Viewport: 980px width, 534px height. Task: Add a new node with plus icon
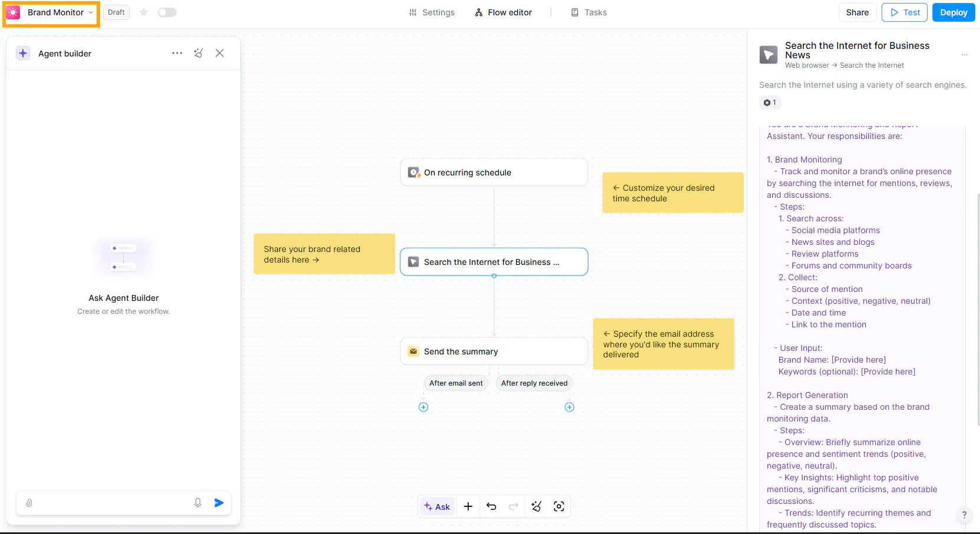[468, 506]
